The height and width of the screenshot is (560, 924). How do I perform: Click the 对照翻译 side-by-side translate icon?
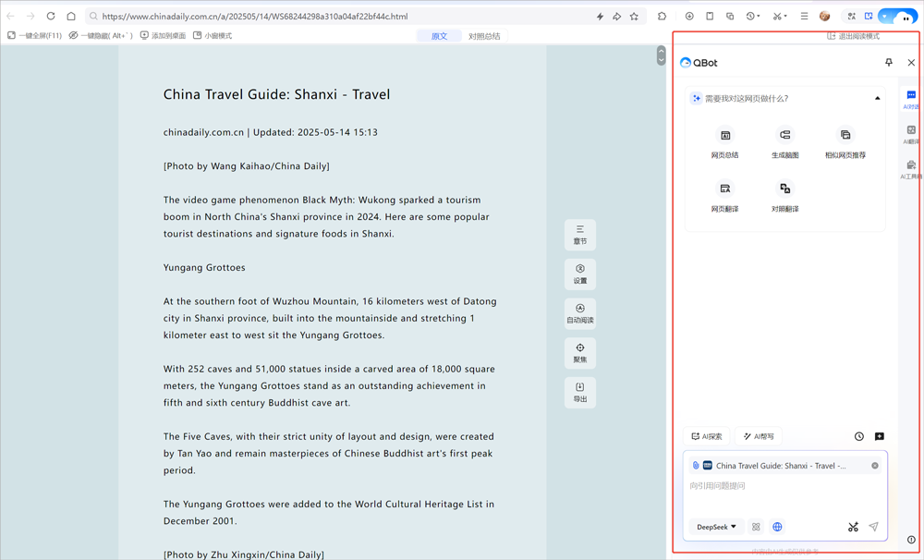tap(784, 189)
